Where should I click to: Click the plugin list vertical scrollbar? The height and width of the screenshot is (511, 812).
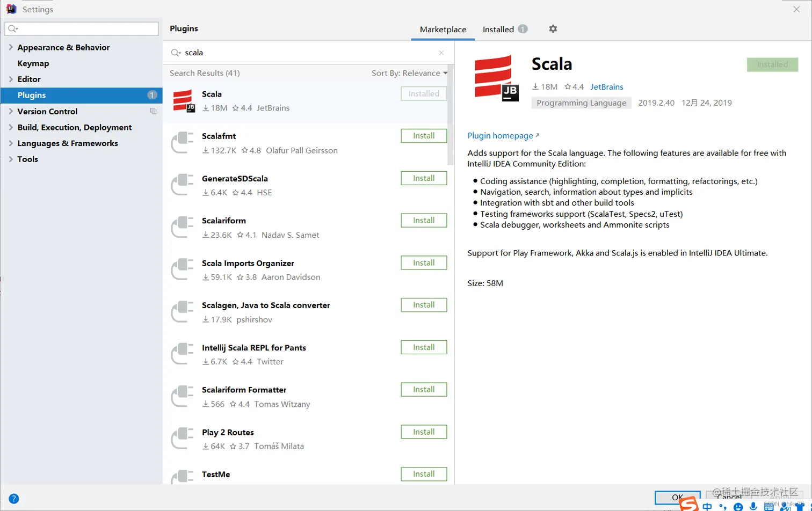[451, 115]
